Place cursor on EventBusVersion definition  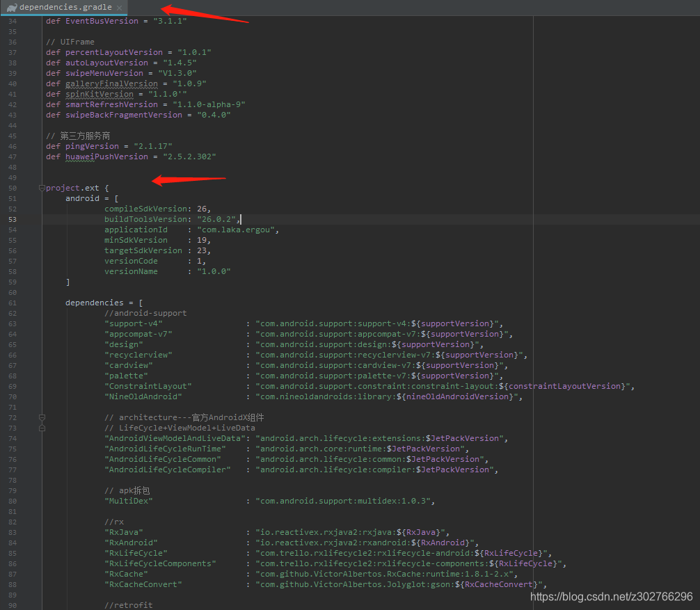coord(102,21)
